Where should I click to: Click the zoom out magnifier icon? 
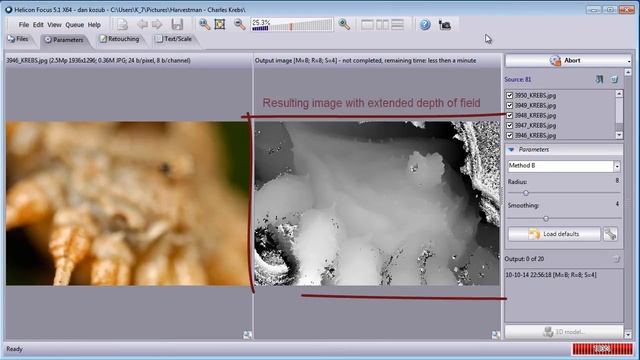pos(240,24)
